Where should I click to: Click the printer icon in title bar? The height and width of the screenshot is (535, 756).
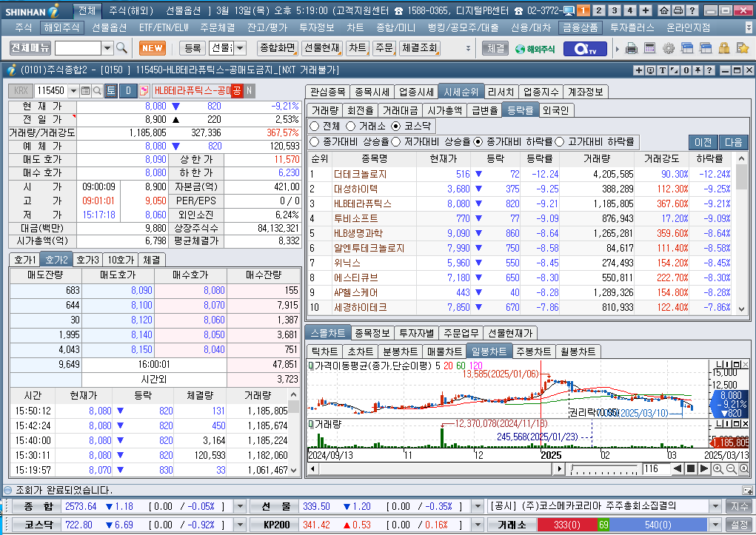click(x=678, y=10)
